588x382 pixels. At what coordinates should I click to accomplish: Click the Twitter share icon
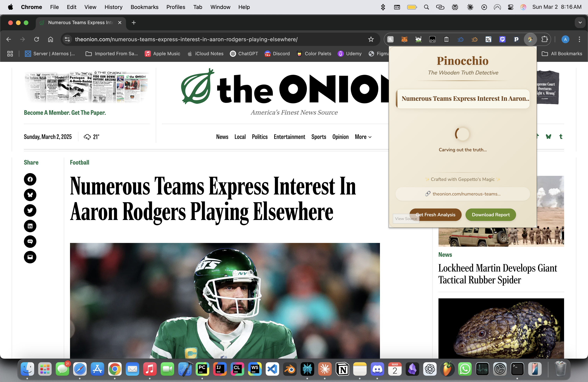coord(30,210)
